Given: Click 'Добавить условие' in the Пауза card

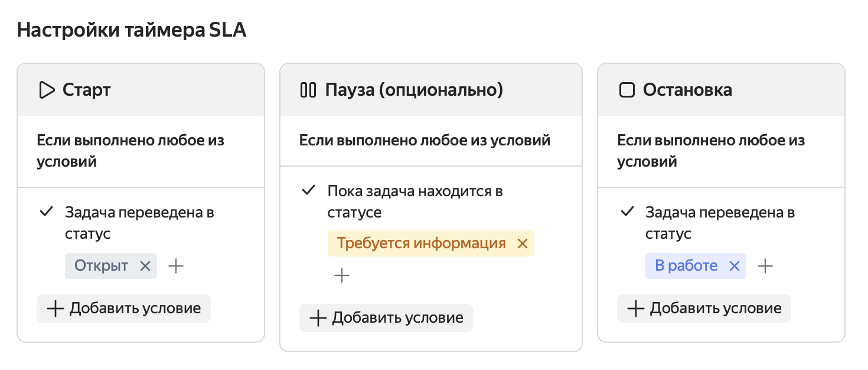Looking at the screenshot, I should tap(386, 317).
